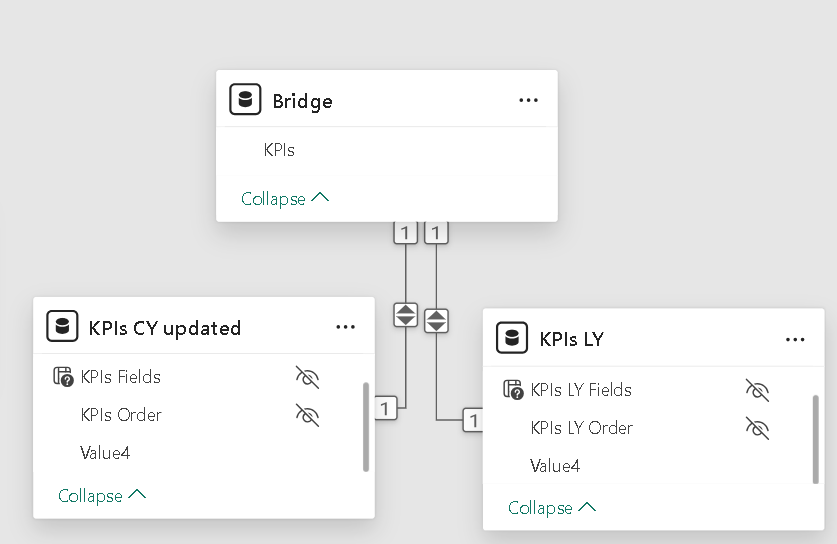Screen dimensions: 837x544
Task: Click the right relationship cross-filter direction icon
Action: tap(436, 321)
